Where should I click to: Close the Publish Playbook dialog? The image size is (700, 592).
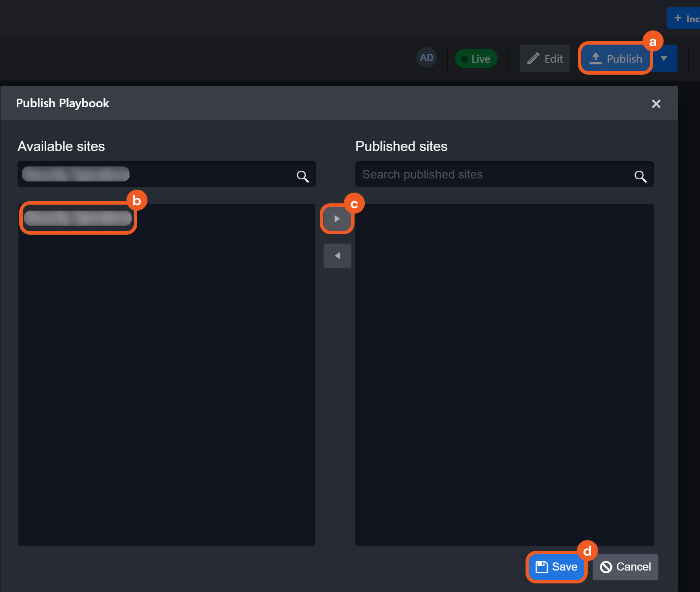click(656, 104)
